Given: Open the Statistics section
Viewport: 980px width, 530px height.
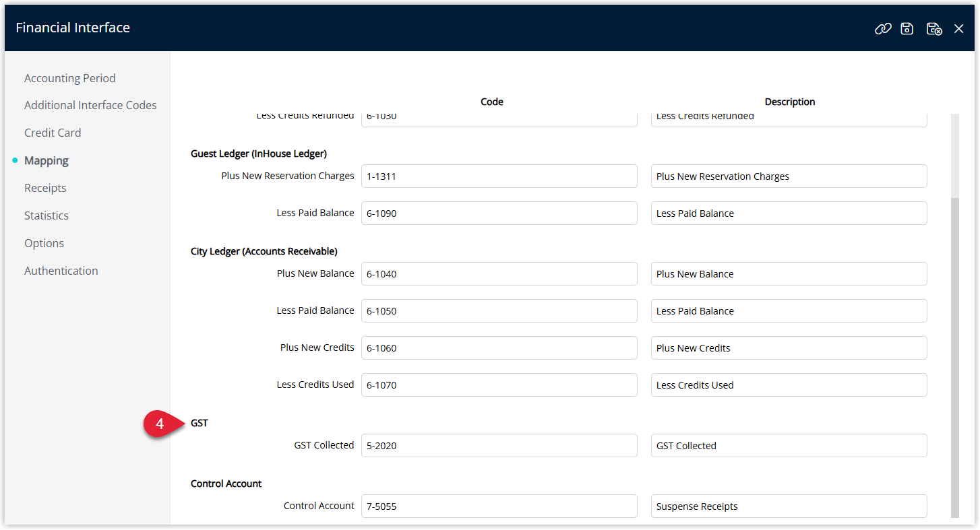Looking at the screenshot, I should pos(47,216).
